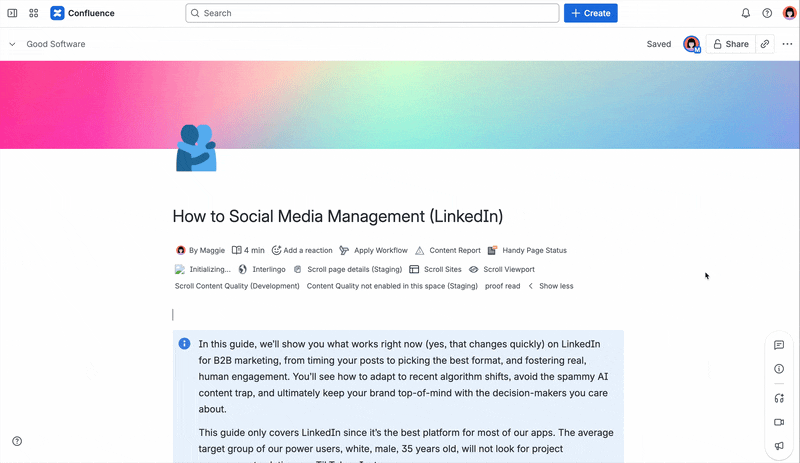Click the megaphone icon in right rail
The image size is (800, 463).
pos(779,446)
